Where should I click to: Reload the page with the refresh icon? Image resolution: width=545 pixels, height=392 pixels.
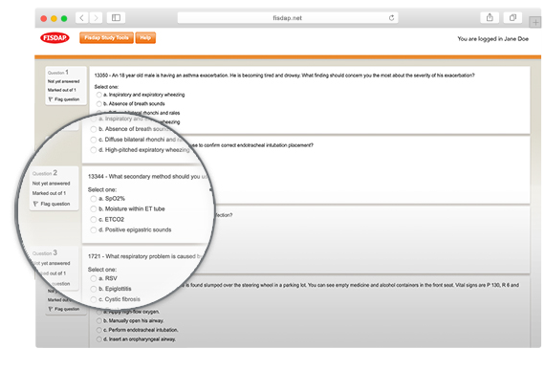point(391,18)
